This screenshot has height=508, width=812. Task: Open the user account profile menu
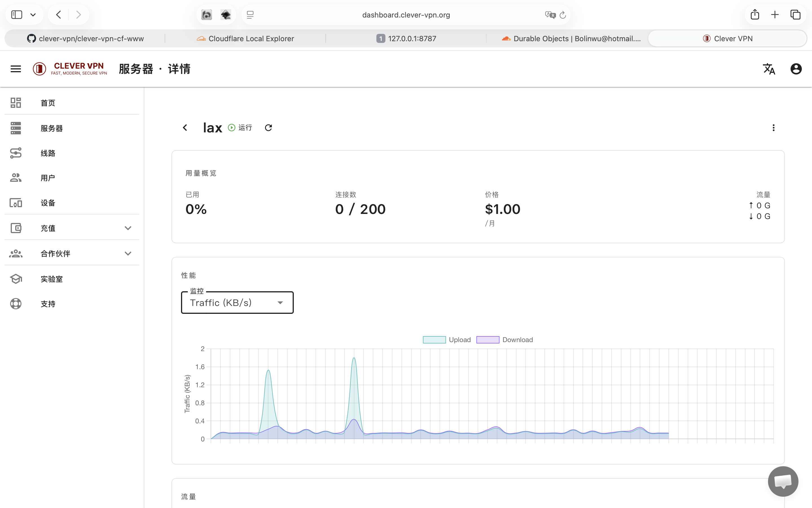coord(796,69)
